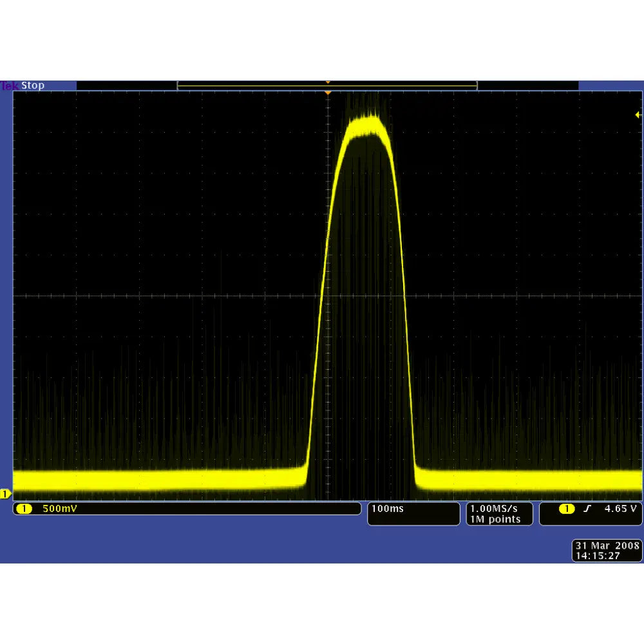644x644 pixels.
Task: Click the orange trigger position marker at top
Action: click(x=328, y=92)
